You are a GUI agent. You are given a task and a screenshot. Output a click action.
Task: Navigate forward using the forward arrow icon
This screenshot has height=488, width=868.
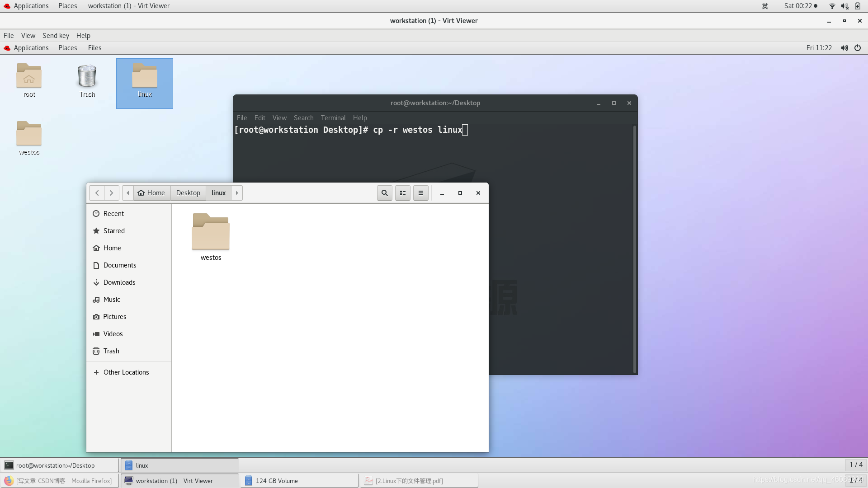coord(111,192)
